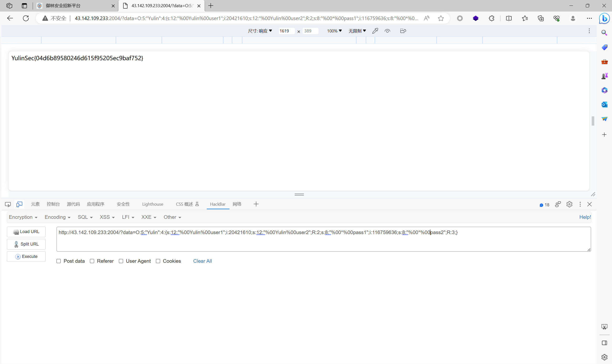Expand the SQL dropdown menu
612x364 pixels.
point(85,217)
